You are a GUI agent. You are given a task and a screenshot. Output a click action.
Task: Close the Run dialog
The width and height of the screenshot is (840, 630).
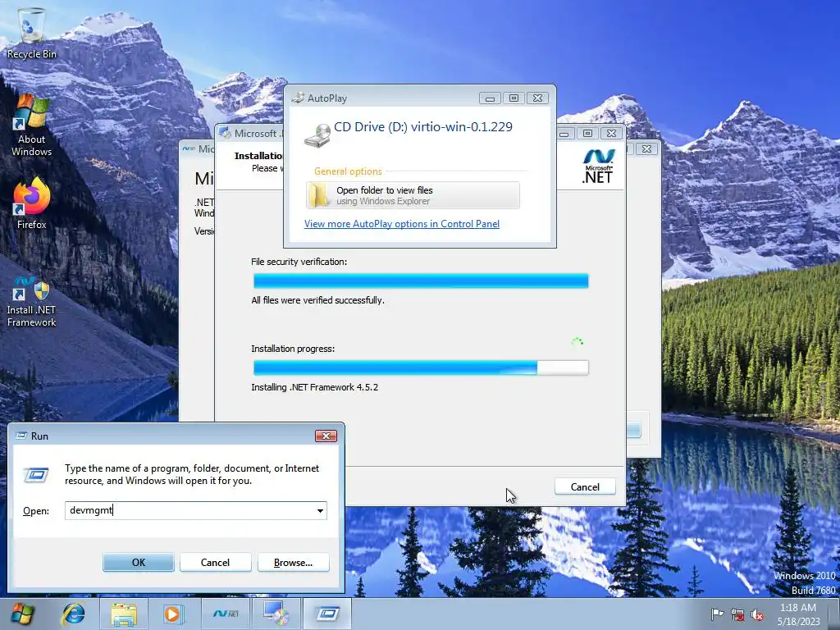tap(326, 436)
